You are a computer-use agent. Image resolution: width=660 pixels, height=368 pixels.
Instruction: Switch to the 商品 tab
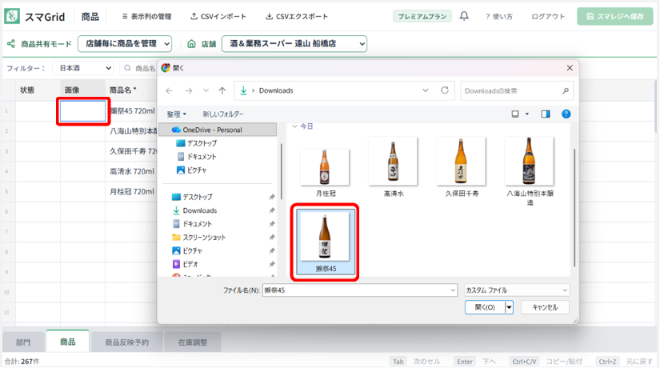pyautogui.click(x=67, y=341)
